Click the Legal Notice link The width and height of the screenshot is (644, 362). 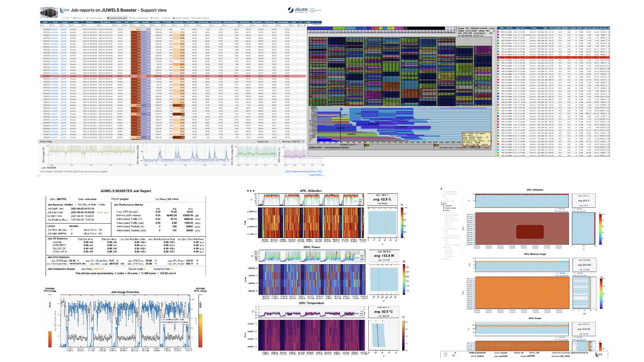coord(315,175)
